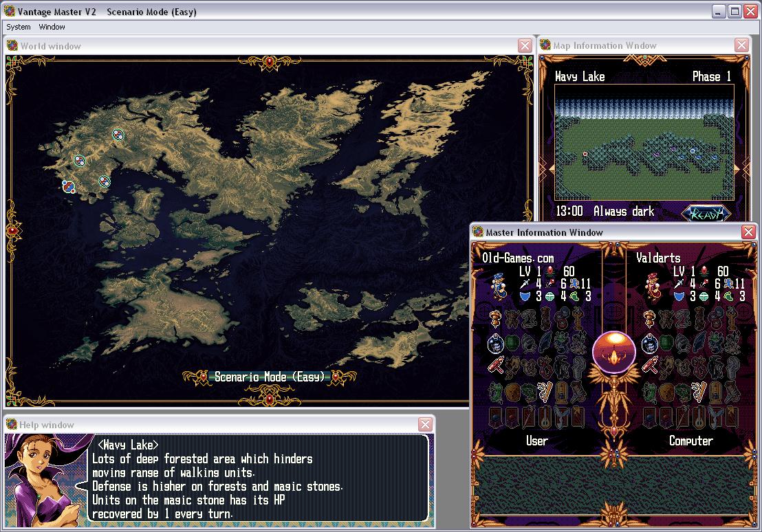Click the 'Old-Games.com' master name

point(518,258)
